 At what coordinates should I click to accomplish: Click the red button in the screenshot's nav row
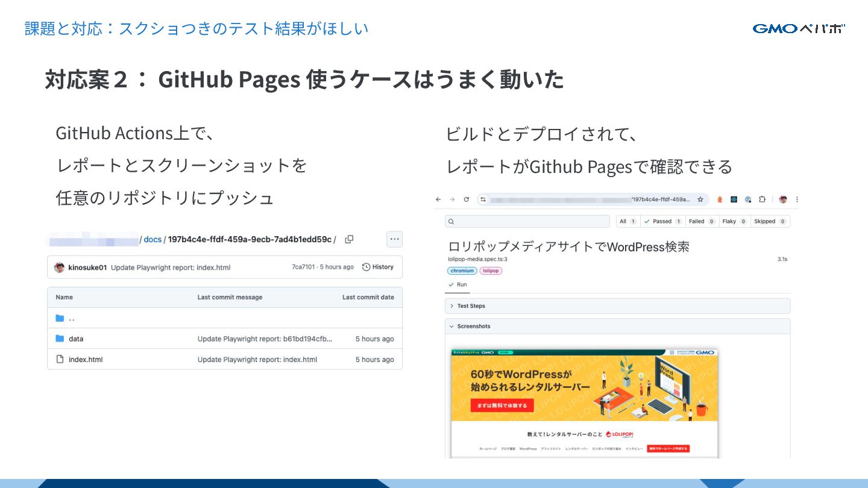point(668,449)
